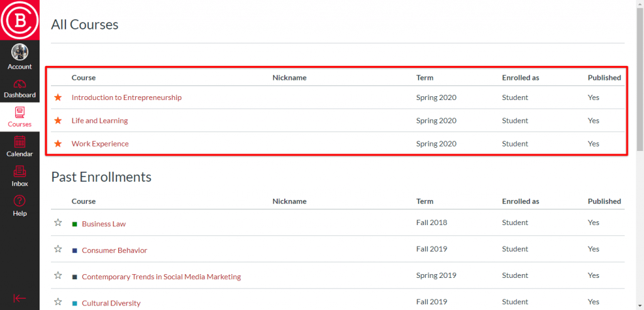Collapse the sidebar with the arrow icon

pos(19,298)
